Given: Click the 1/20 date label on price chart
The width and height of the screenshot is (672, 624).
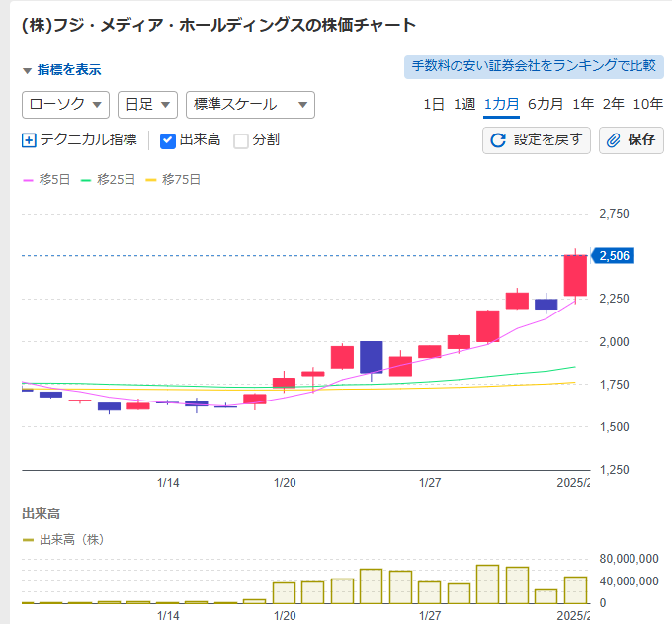Looking at the screenshot, I should coord(285,483).
